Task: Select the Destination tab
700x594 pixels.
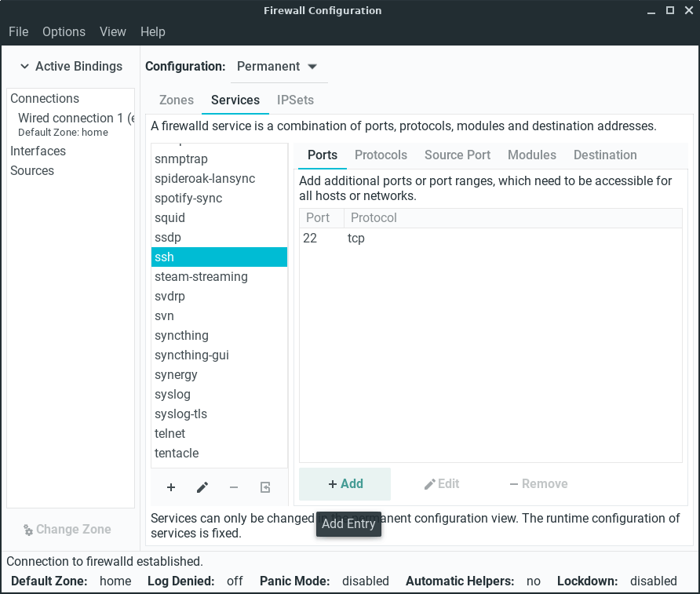Action: click(x=604, y=155)
